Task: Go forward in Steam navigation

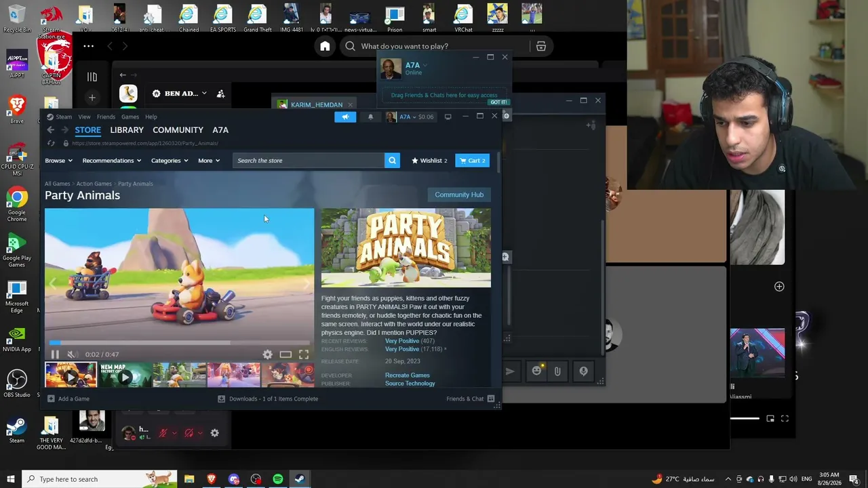Action: click(65, 130)
